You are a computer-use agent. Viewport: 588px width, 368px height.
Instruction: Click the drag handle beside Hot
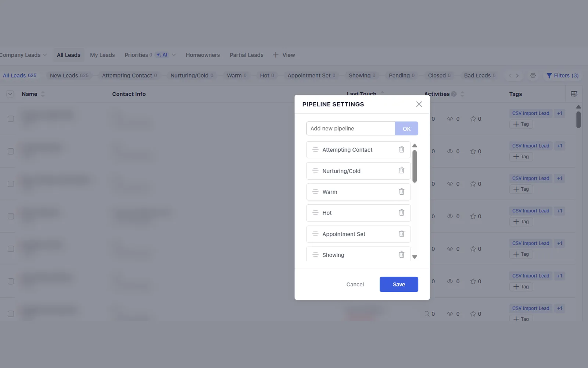pyautogui.click(x=315, y=213)
